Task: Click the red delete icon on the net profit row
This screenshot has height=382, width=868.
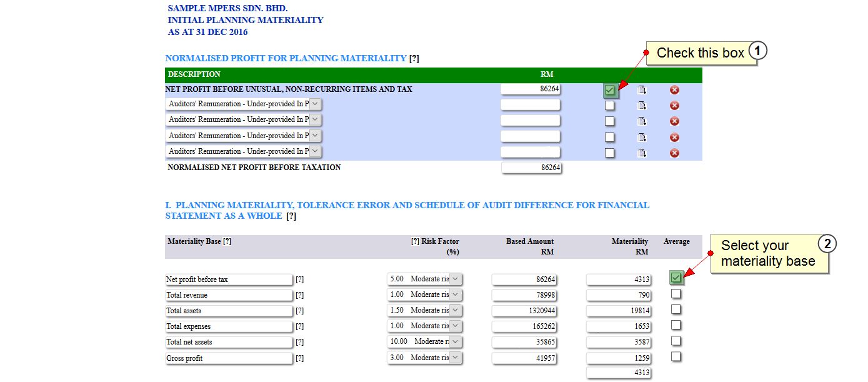Action: click(674, 90)
